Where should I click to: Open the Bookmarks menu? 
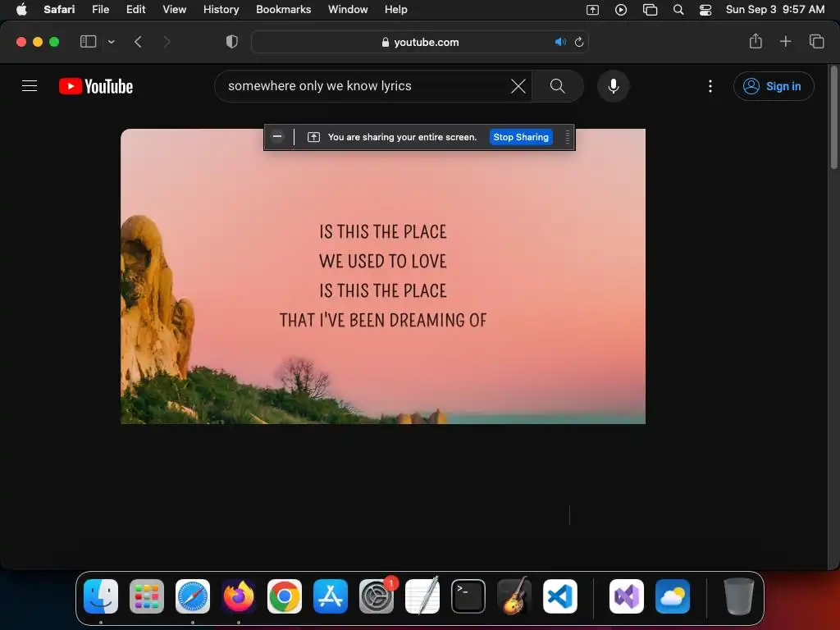[x=283, y=9]
